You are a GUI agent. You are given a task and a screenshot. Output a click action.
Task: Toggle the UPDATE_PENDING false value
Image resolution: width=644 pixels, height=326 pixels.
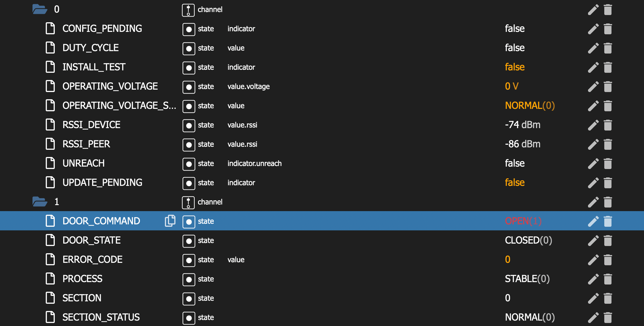click(515, 183)
